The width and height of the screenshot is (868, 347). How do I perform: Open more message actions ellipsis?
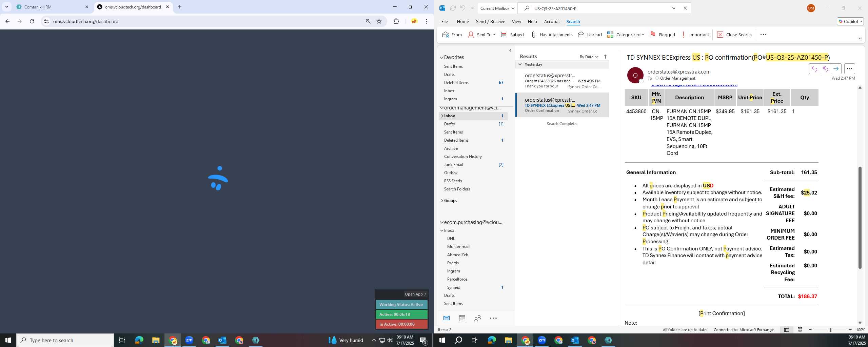pyautogui.click(x=849, y=69)
